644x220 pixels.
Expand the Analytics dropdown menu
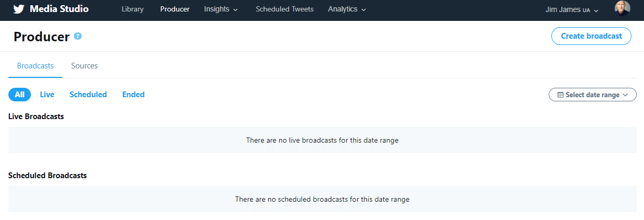point(347,9)
